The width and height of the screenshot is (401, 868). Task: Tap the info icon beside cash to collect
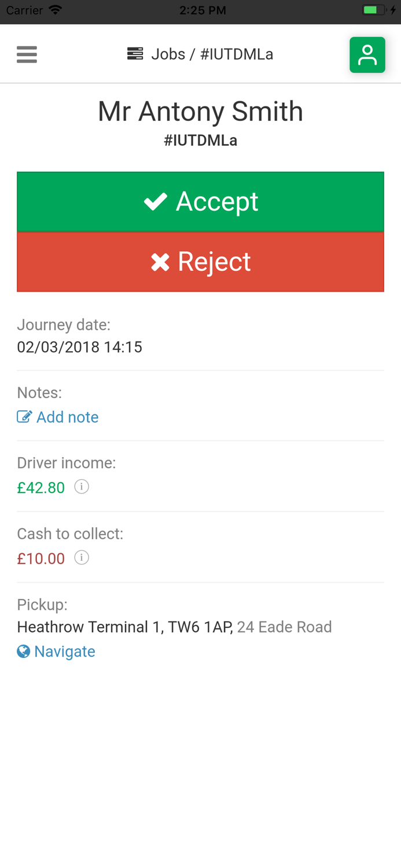[x=82, y=558]
